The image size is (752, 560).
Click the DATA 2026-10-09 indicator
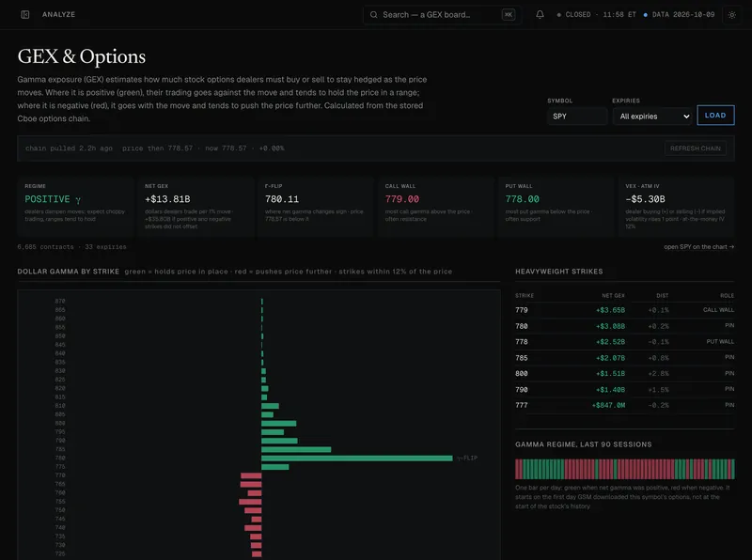tap(679, 14)
